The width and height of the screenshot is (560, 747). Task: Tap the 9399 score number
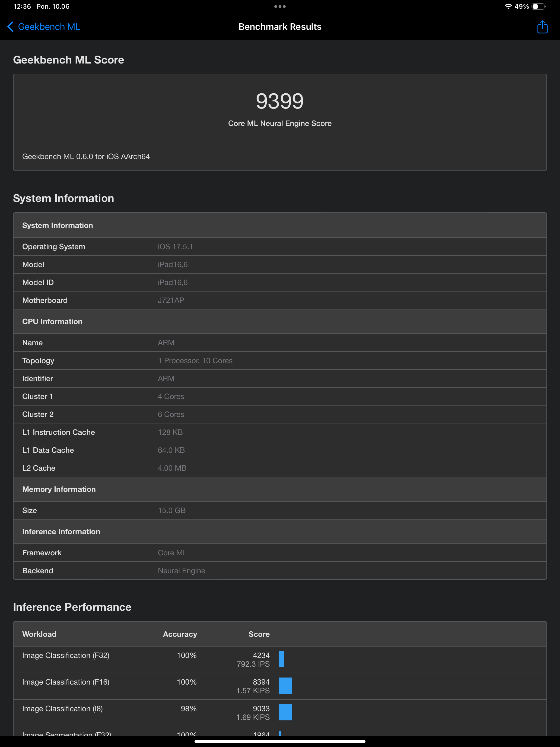pos(279,101)
